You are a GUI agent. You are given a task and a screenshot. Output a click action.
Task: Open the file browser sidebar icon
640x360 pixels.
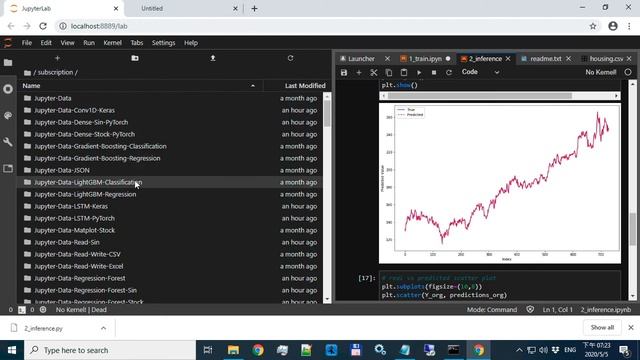coord(8,62)
